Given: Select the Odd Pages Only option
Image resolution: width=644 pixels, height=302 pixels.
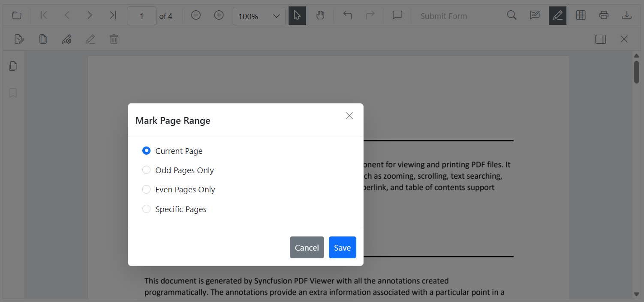Looking at the screenshot, I should (146, 170).
